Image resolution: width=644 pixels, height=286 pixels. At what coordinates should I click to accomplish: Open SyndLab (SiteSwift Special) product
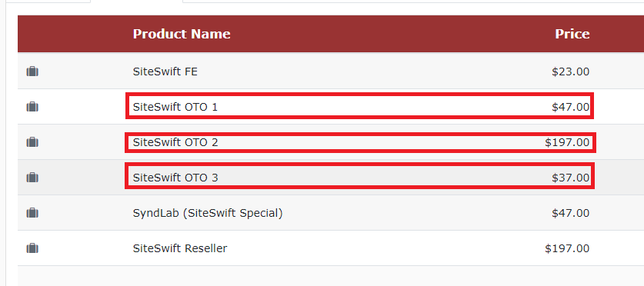pos(208,214)
